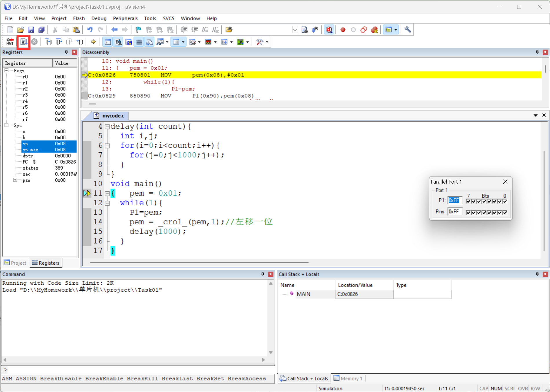Open the Peripherals menu

click(x=125, y=18)
